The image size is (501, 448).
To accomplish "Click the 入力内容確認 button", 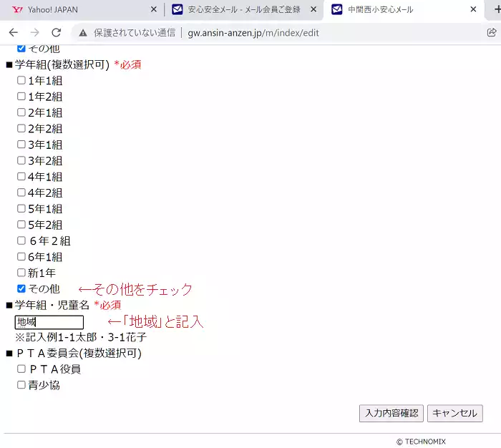I will click(x=391, y=413).
